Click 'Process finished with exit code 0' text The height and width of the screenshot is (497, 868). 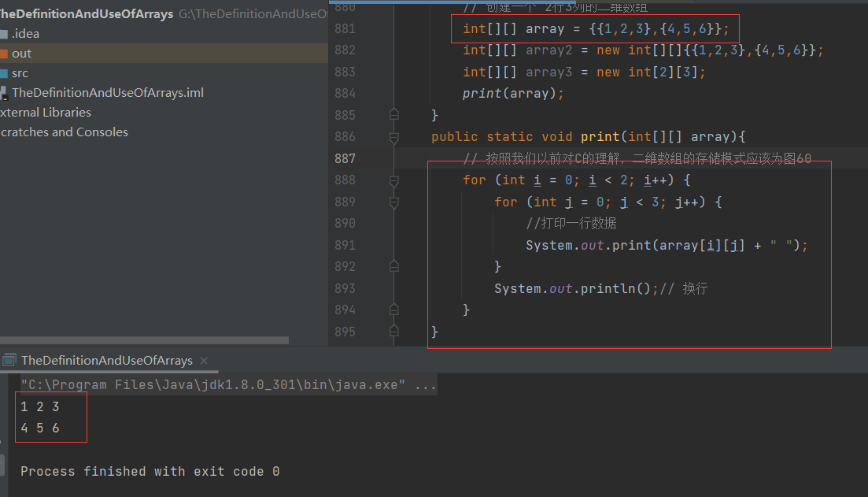(x=150, y=472)
